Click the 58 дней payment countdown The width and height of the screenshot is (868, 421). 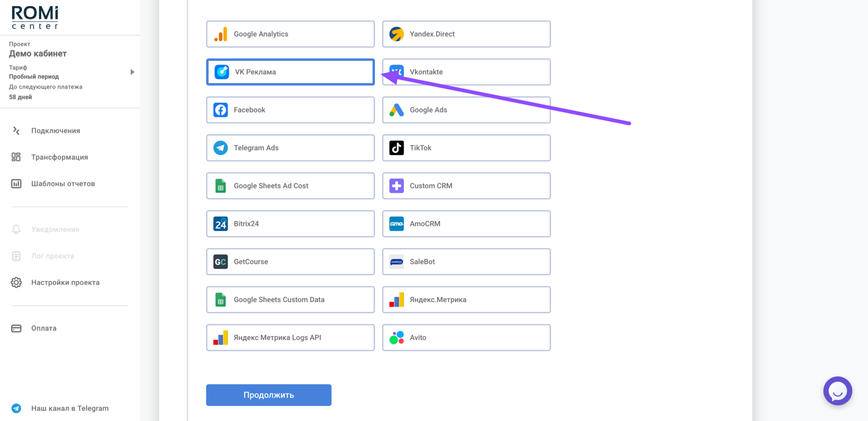pyautogui.click(x=20, y=97)
